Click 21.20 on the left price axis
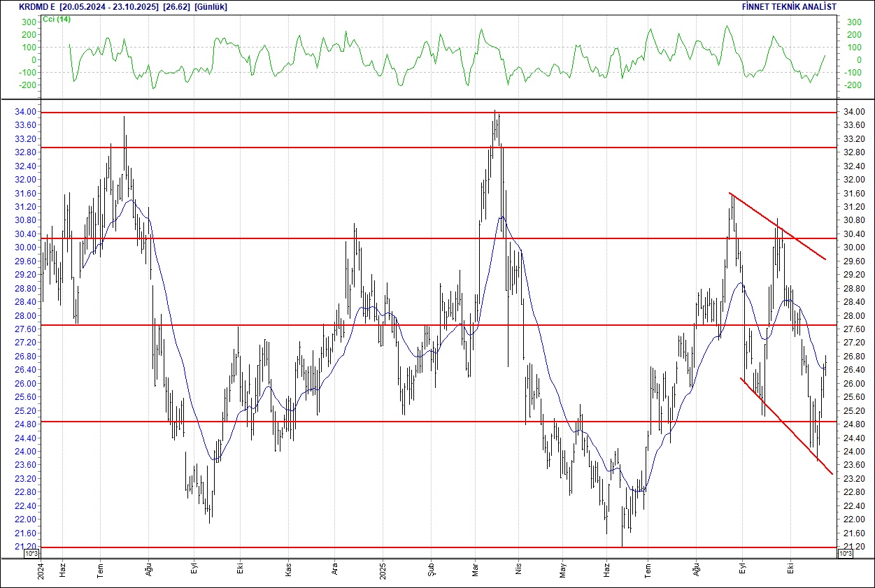Screen dimensions: 875x588 (27, 547)
